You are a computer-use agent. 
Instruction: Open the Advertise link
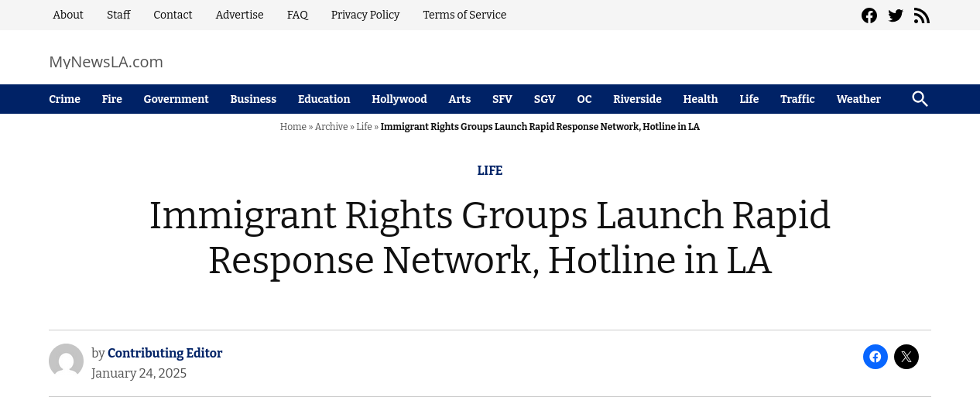239,15
